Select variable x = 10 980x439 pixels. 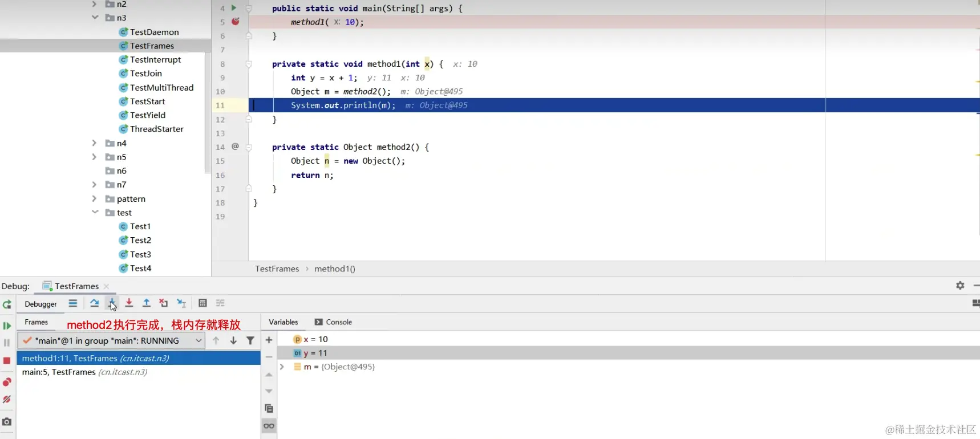point(627,339)
